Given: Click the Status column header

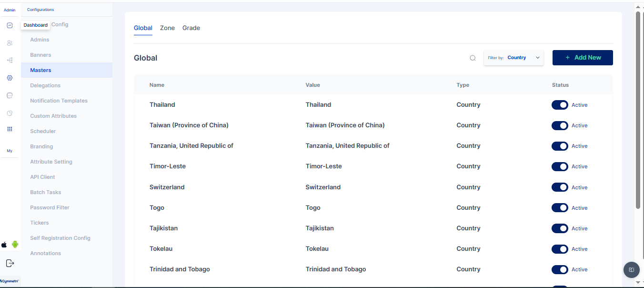Looking at the screenshot, I should point(560,85).
